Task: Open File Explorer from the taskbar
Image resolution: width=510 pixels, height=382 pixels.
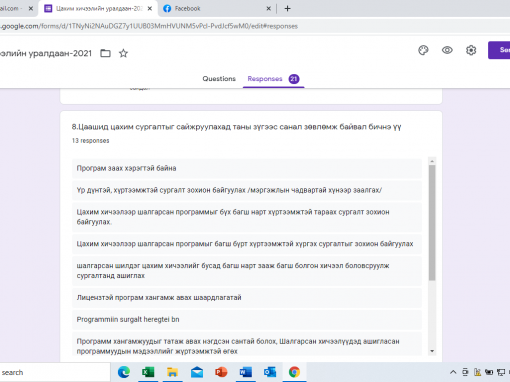Action: pos(172,372)
